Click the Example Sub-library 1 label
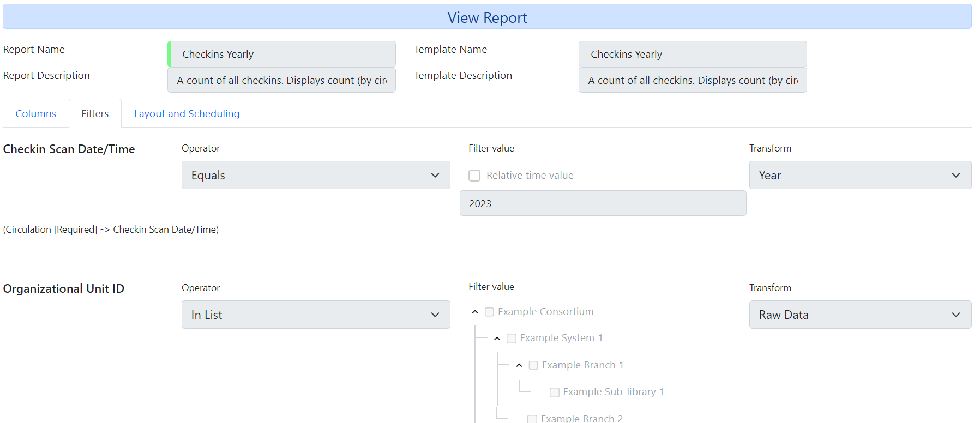 coord(613,392)
